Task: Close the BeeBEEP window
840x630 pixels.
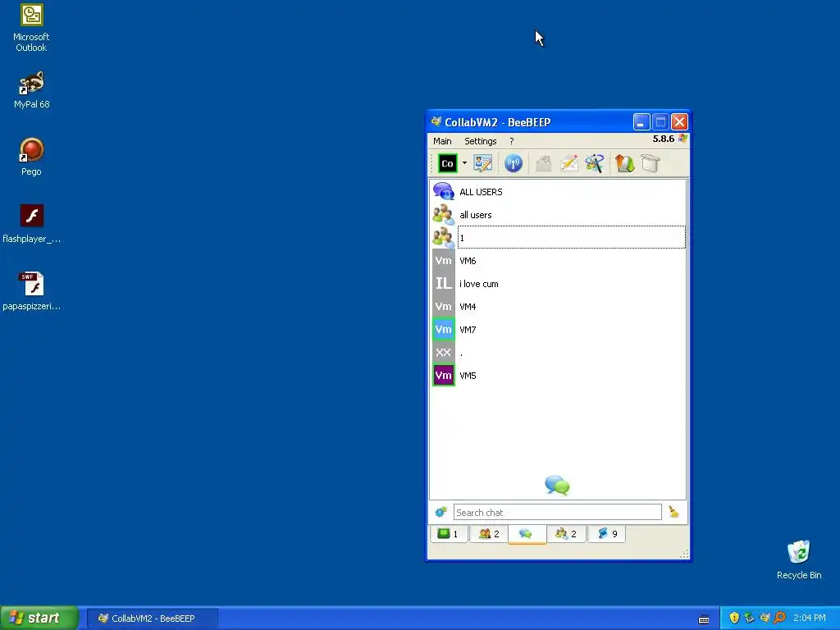Action: pos(679,122)
